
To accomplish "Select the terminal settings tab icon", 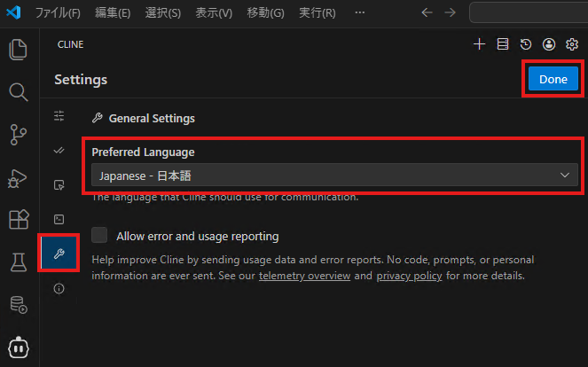I will click(x=59, y=219).
